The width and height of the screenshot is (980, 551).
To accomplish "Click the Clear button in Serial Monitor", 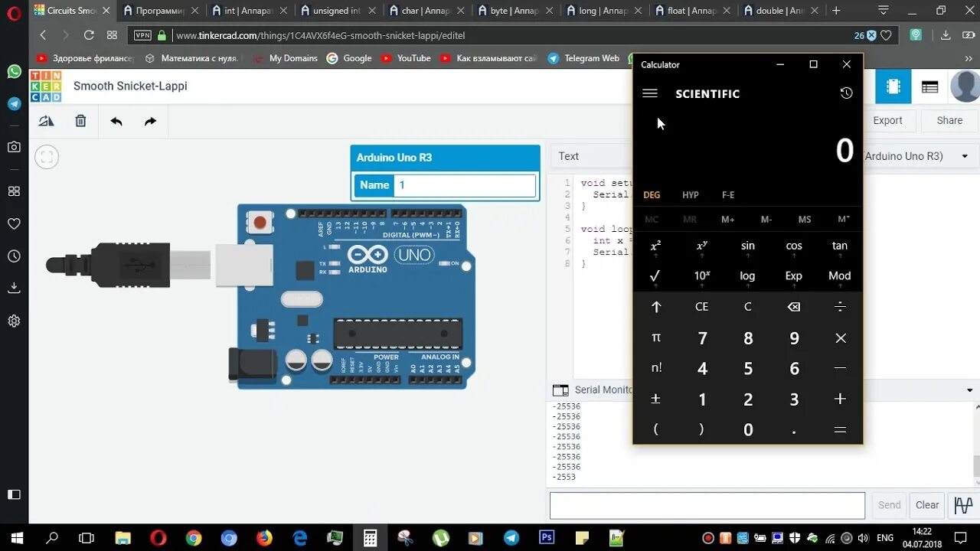I will [927, 505].
